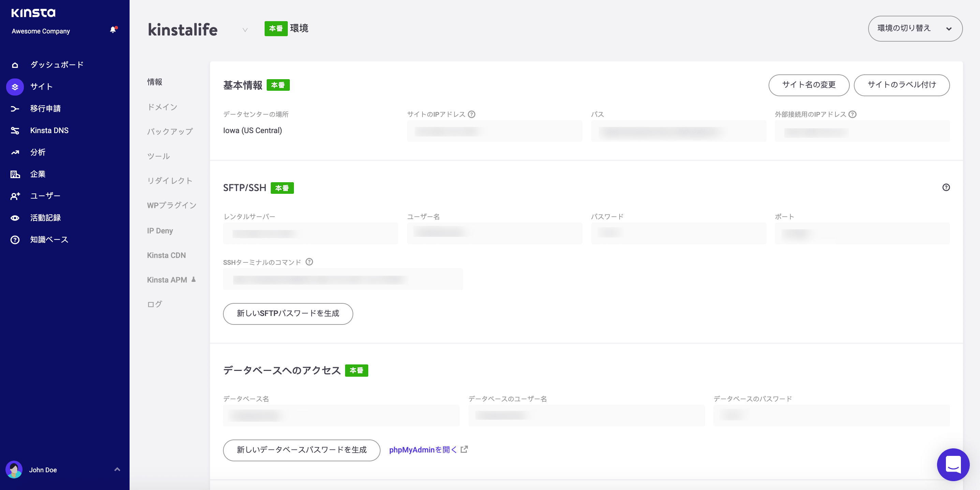Select the 活動記録 activity log eye icon
The image size is (980, 490).
15,217
